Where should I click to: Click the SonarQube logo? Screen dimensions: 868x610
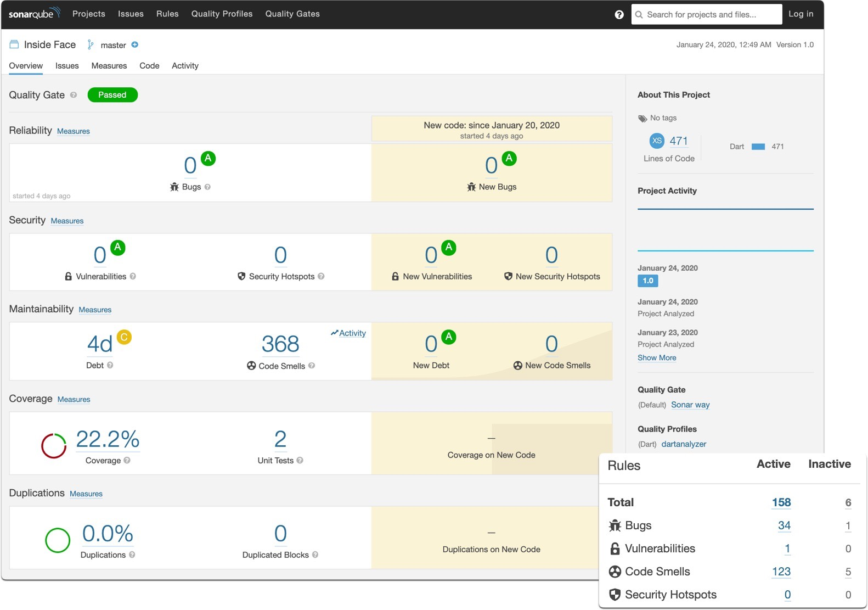coord(34,14)
